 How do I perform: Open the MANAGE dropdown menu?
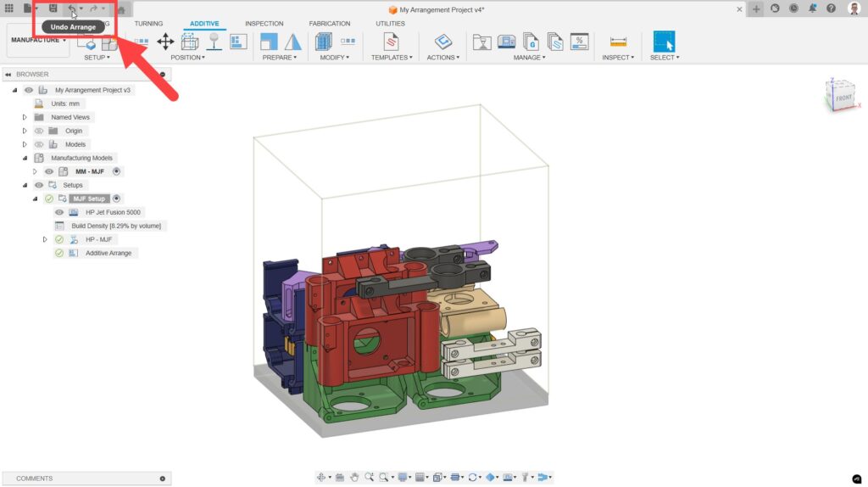point(530,58)
